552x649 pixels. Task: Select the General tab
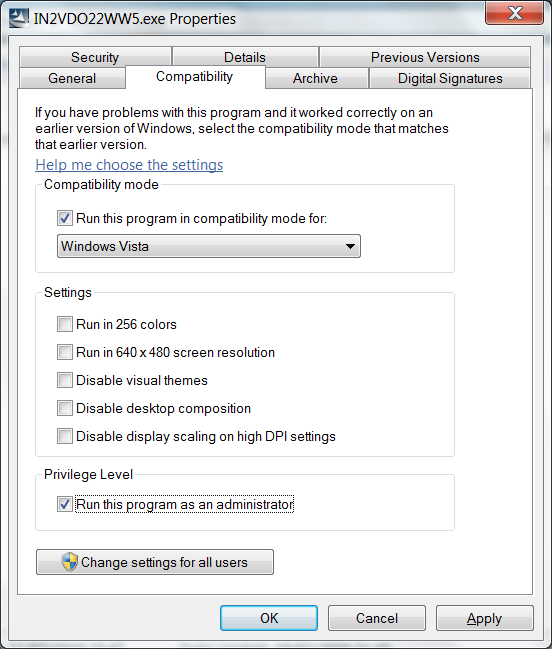click(72, 78)
